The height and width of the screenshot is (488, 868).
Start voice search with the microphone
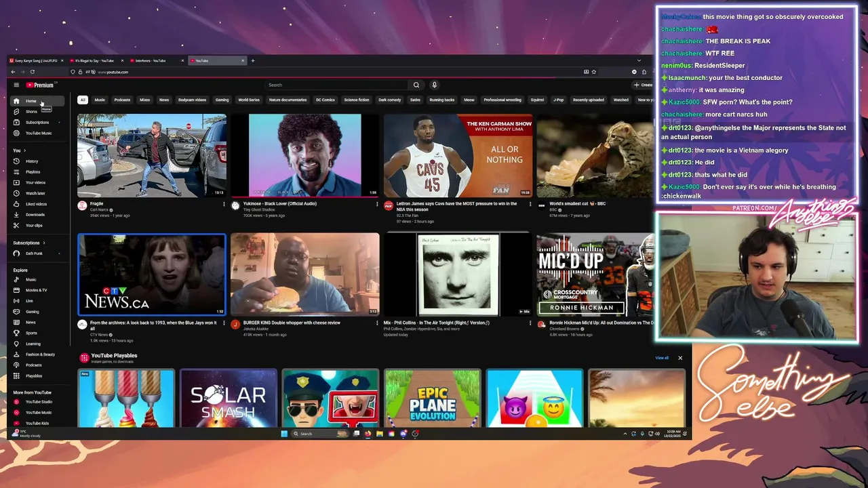[x=434, y=85]
